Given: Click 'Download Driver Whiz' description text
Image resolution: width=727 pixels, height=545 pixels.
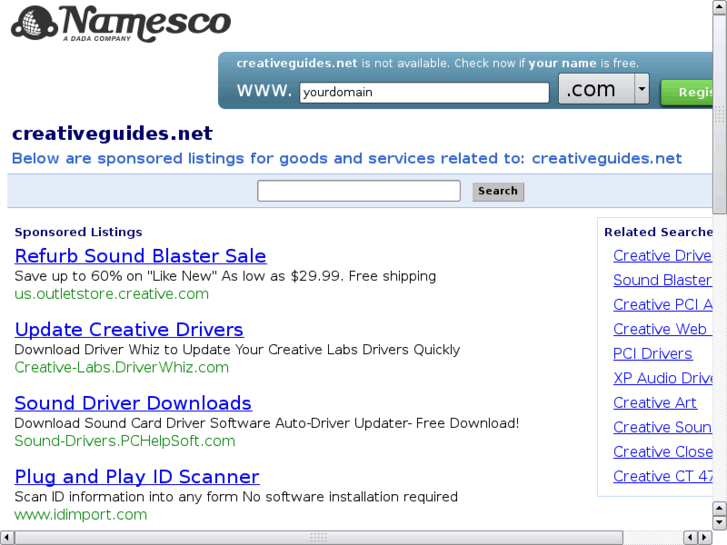Looking at the screenshot, I should click(x=237, y=350).
